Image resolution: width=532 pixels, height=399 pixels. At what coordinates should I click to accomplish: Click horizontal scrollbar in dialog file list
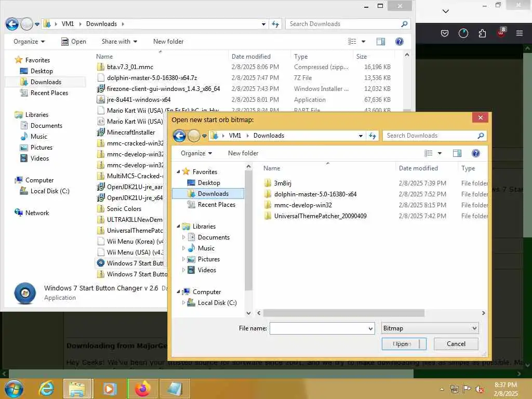pyautogui.click(x=343, y=313)
